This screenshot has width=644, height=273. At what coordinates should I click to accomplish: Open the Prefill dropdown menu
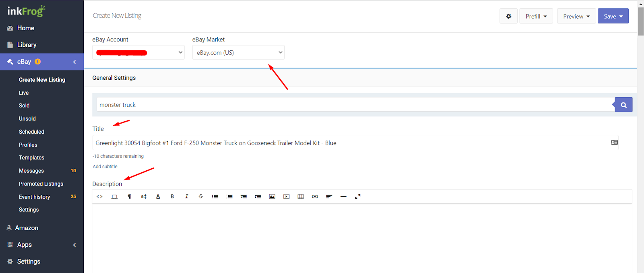(x=536, y=16)
